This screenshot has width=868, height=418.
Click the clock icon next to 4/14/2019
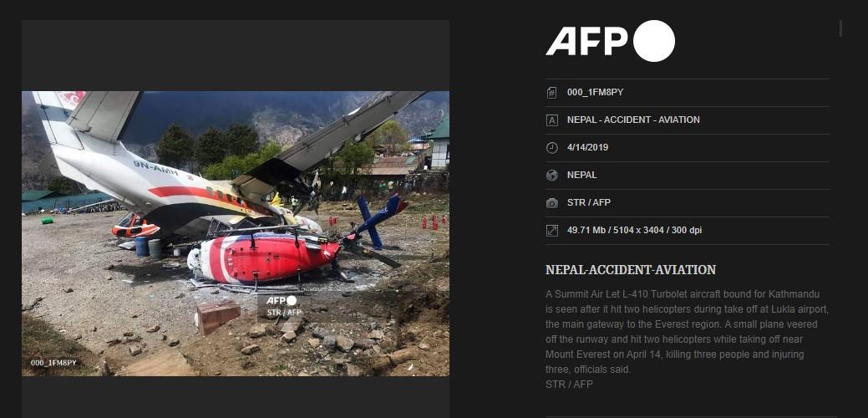(551, 147)
